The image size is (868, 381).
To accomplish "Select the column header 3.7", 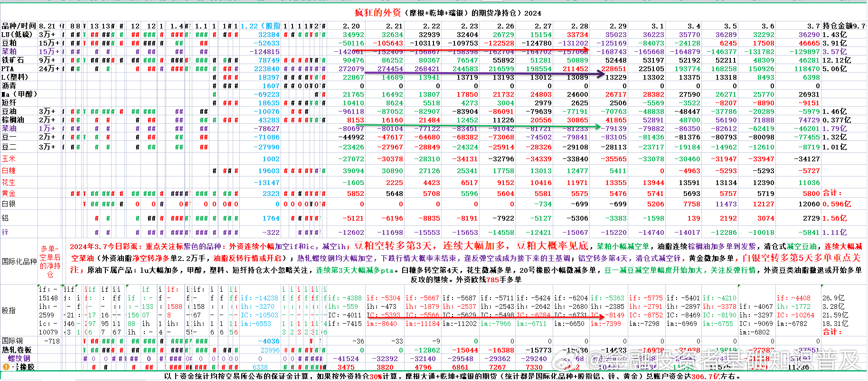I will pos(813,26).
